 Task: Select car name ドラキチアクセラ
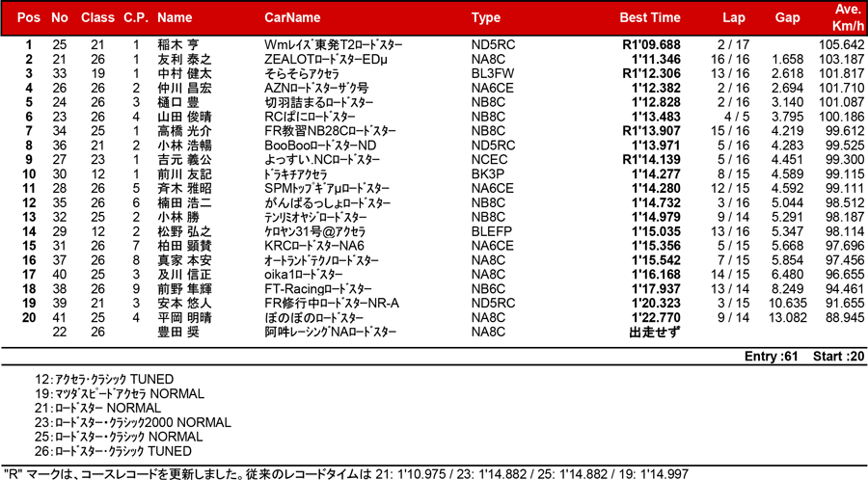tap(296, 174)
